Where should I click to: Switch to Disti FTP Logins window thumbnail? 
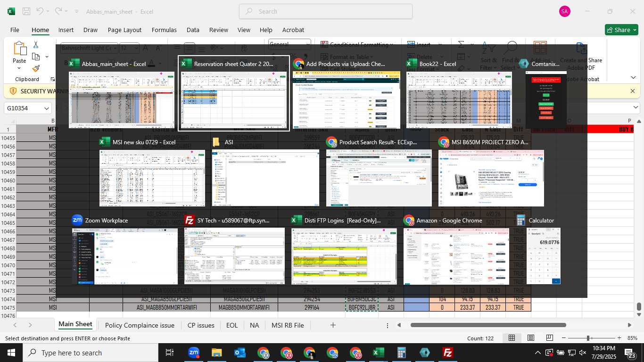[344, 250]
